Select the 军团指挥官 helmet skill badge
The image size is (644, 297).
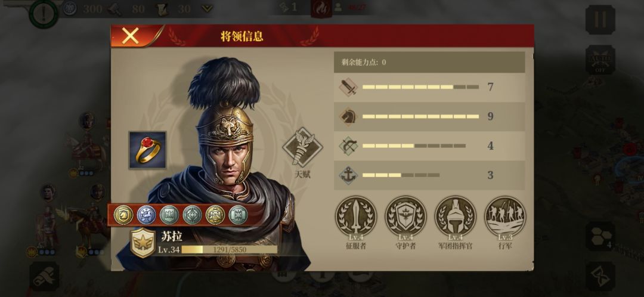(456, 216)
